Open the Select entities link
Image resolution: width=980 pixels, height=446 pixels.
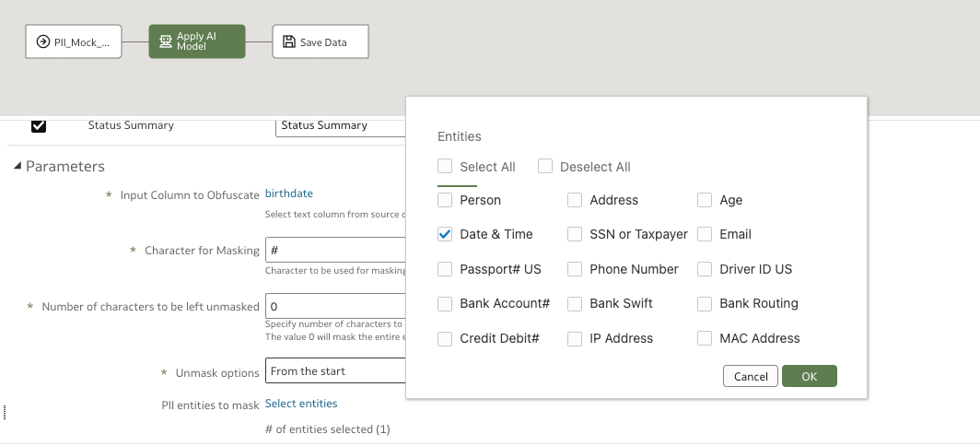click(301, 404)
